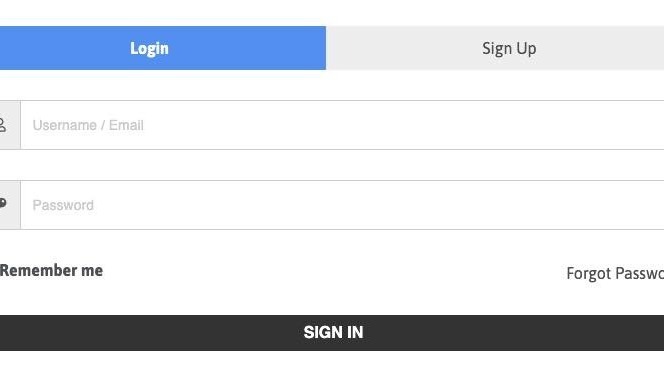Submit the form with SIGN IN
The height and width of the screenshot is (373, 664).
tap(332, 333)
